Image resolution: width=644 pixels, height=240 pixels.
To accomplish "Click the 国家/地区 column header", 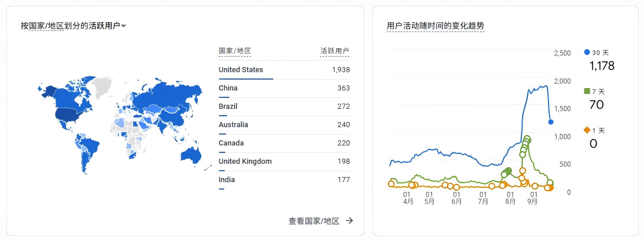I will click(234, 51).
